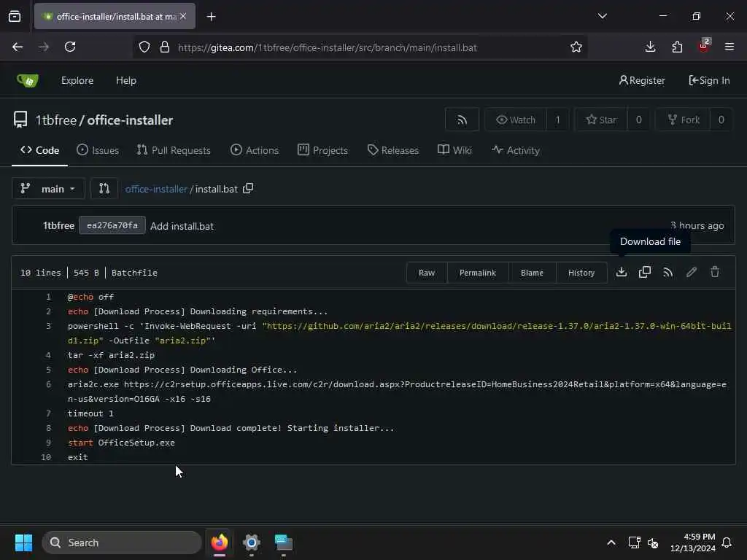Click the Windows Start button
This screenshot has width=747, height=560.
point(23,542)
